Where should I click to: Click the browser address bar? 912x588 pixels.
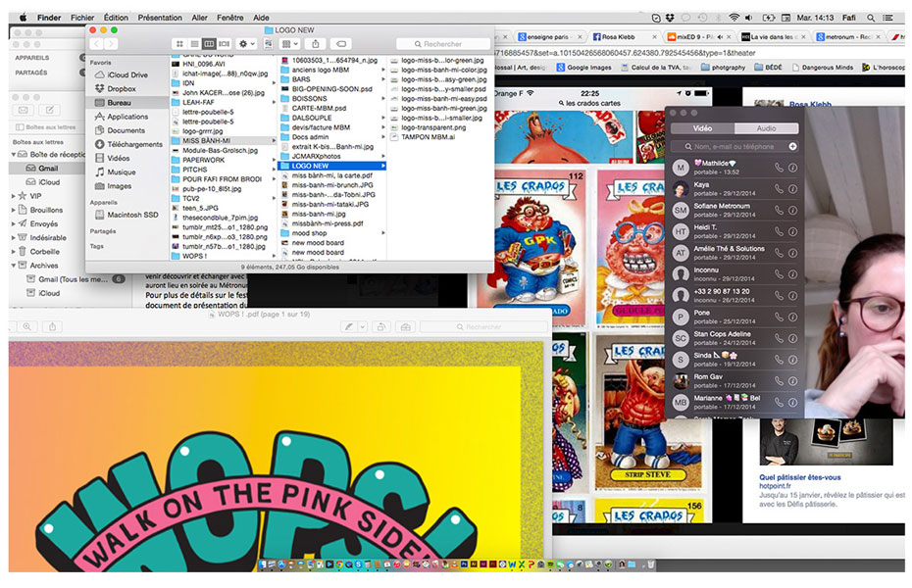698,53
